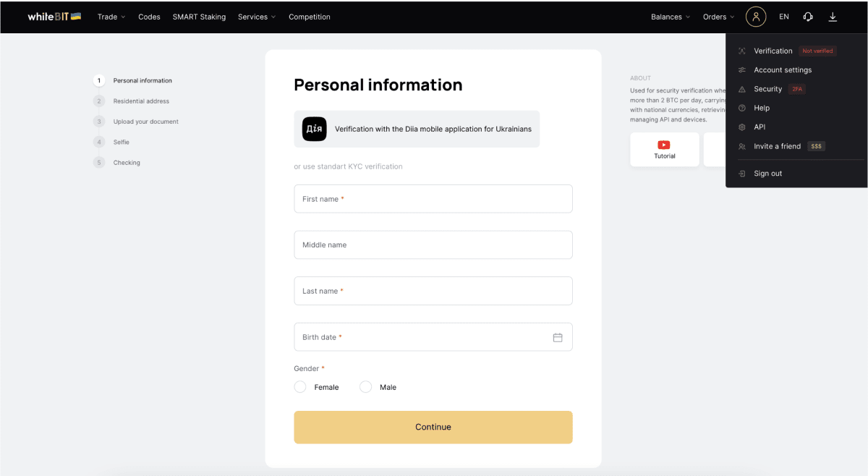Click the download icon in header
The width and height of the screenshot is (868, 476).
point(833,17)
